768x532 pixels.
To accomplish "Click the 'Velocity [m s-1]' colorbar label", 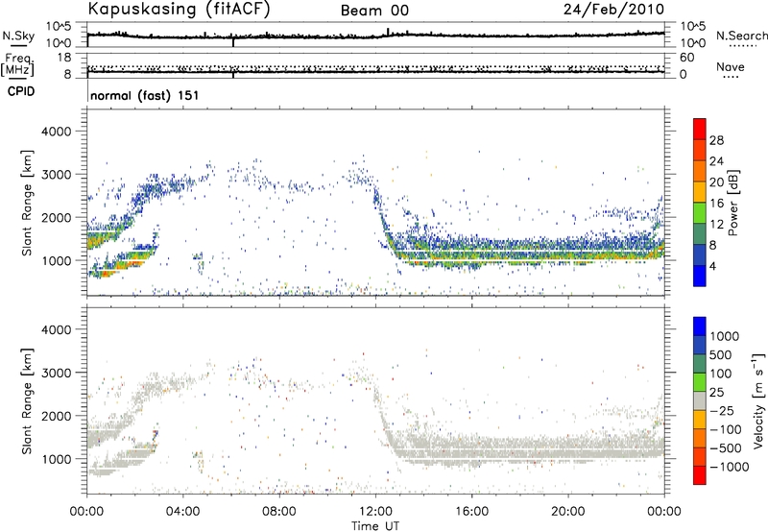I will pos(758,400).
